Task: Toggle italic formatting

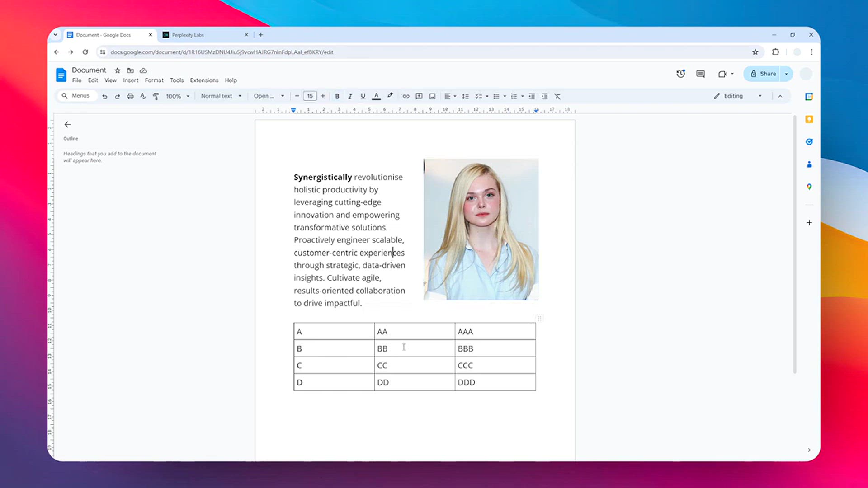Action: pyautogui.click(x=350, y=96)
